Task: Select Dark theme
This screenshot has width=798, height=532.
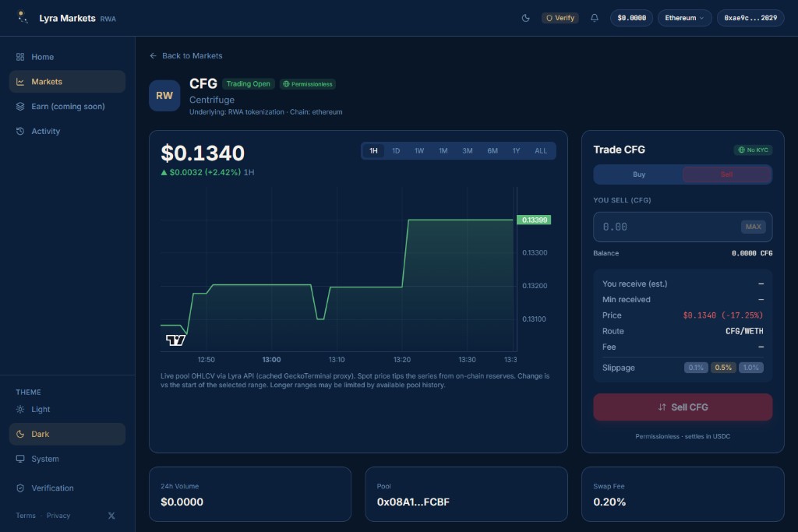Action: pos(67,434)
